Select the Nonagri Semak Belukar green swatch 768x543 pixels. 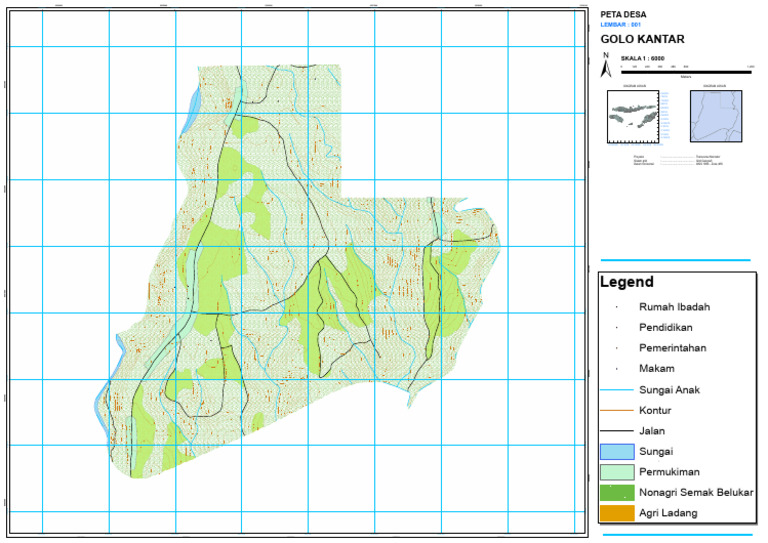pos(617,493)
